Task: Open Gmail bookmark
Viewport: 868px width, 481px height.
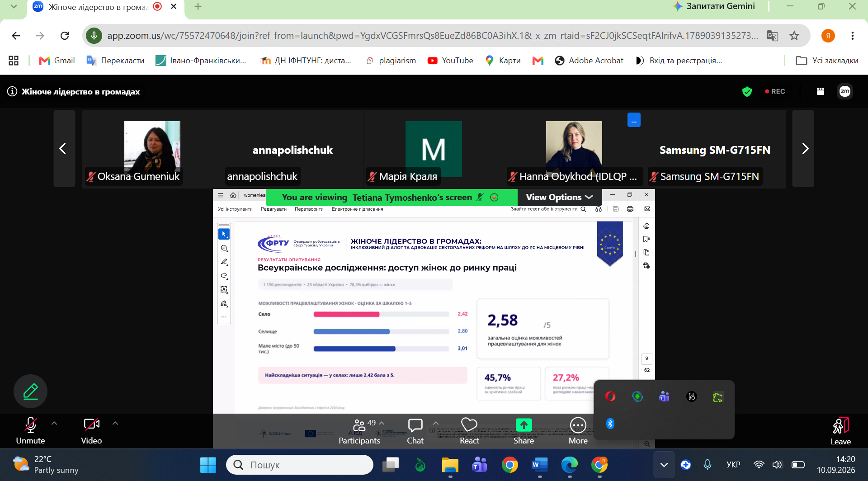Action: (x=57, y=61)
